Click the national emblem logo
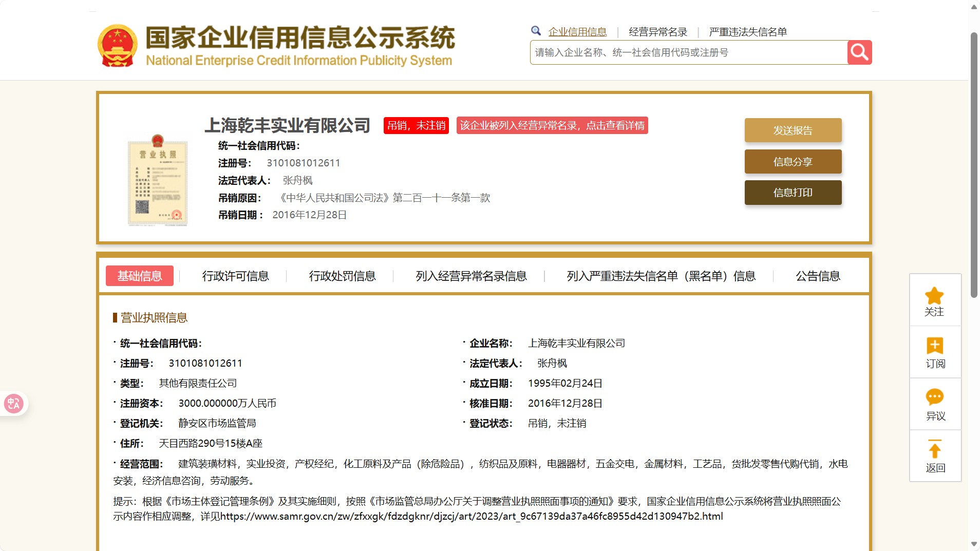The height and width of the screenshot is (551, 980). click(x=118, y=46)
